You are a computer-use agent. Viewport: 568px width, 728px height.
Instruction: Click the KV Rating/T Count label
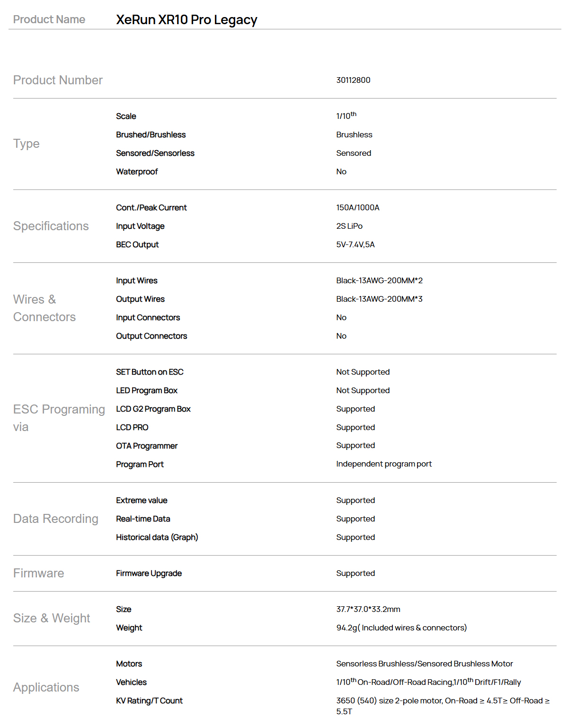tap(149, 701)
